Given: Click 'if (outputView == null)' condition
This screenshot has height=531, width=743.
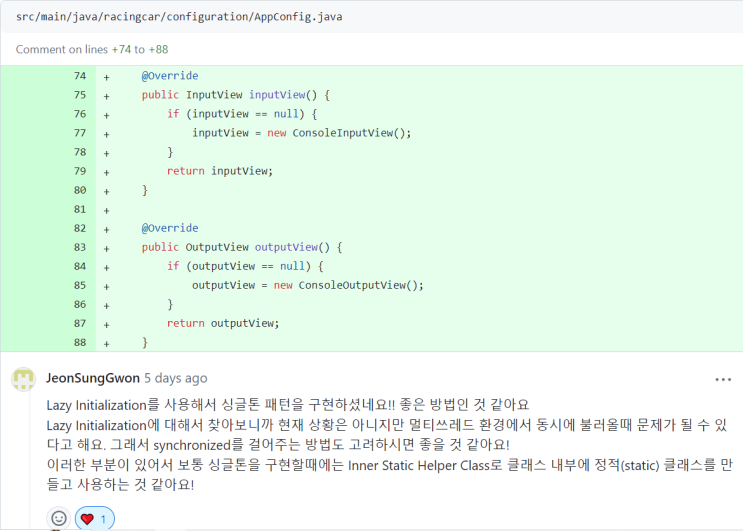Looking at the screenshot, I should click(239, 266).
